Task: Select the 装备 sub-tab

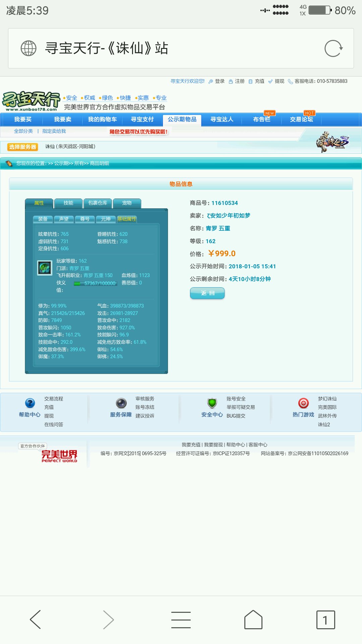Action: pyautogui.click(x=43, y=219)
